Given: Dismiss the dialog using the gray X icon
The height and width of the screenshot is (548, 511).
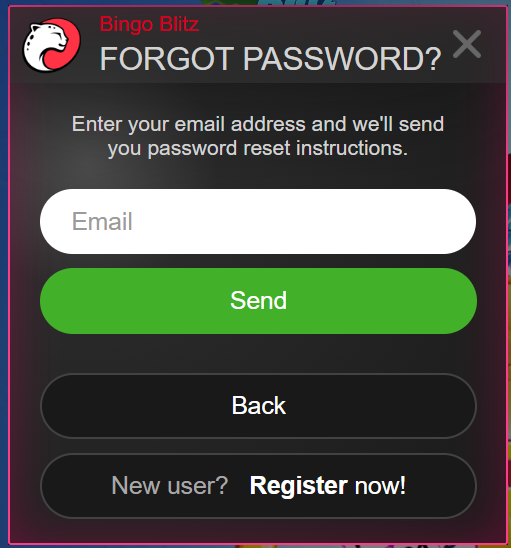Looking at the screenshot, I should (467, 44).
